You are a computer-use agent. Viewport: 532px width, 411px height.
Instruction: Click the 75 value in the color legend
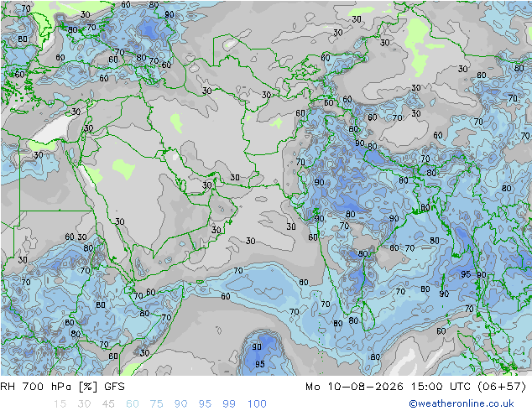click(x=156, y=404)
